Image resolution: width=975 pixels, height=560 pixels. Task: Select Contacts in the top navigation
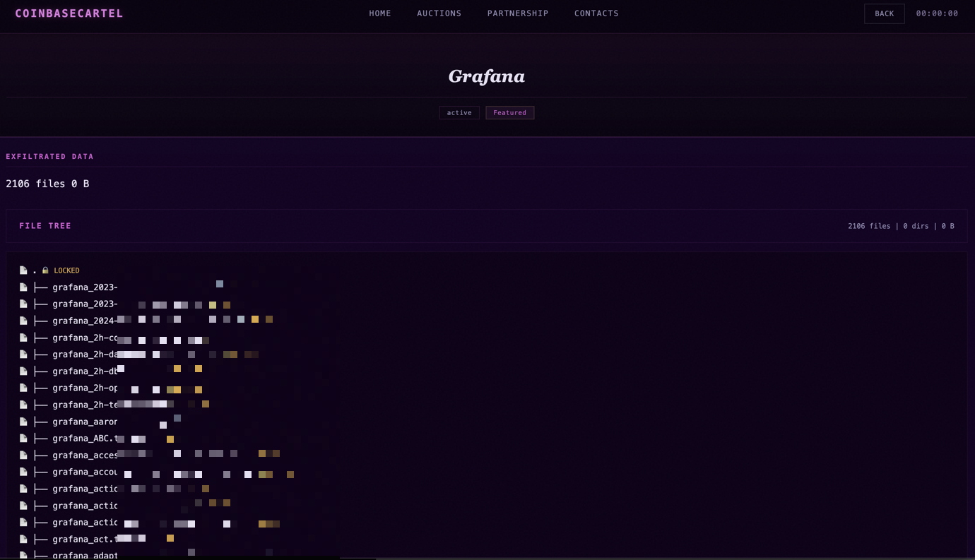pos(596,13)
